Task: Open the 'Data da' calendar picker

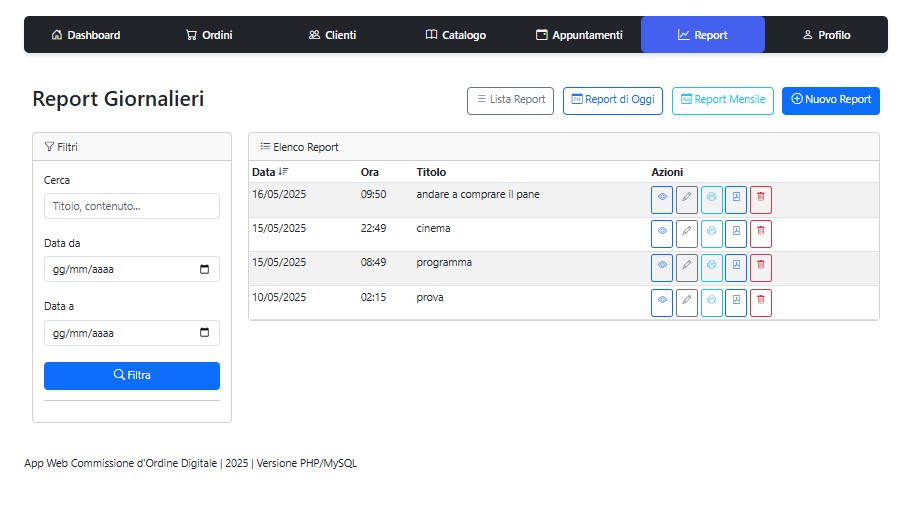Action: coord(205,270)
